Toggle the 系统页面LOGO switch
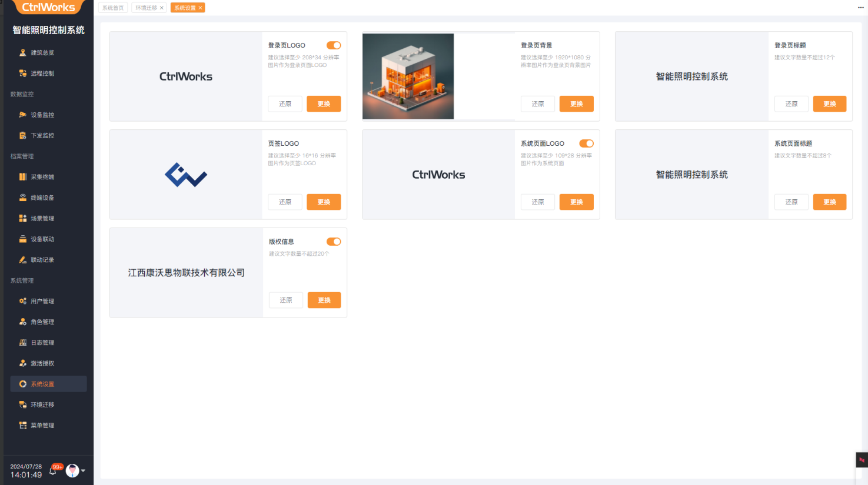Screen dimensions: 868x485 point(586,143)
